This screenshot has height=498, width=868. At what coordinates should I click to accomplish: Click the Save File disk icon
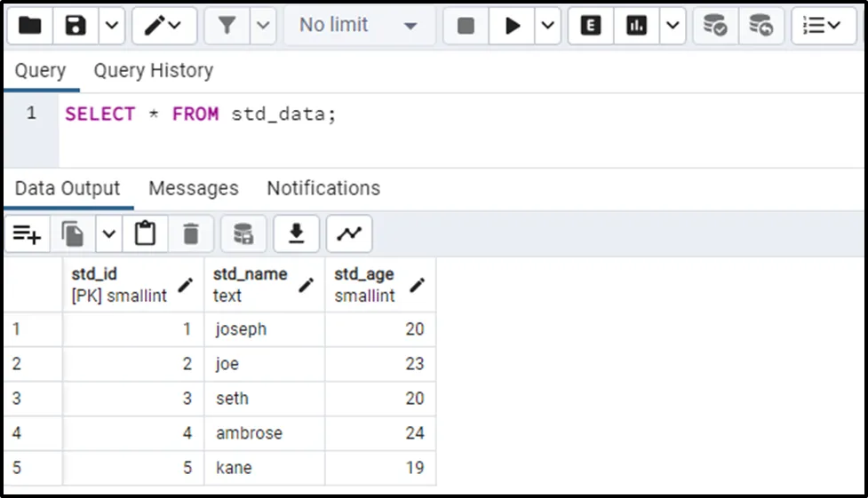76,26
